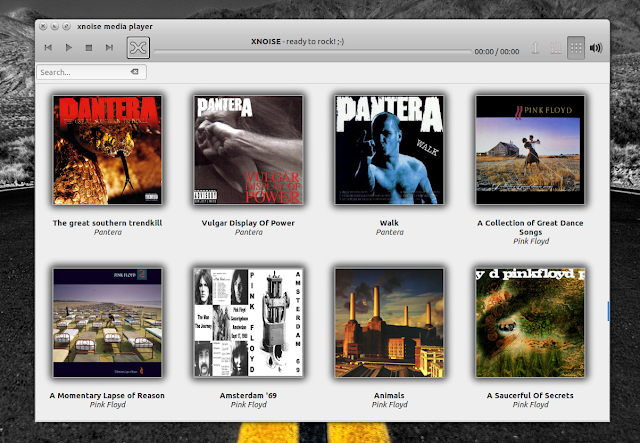The width and height of the screenshot is (640, 443).
Task: Click the 'Walk' album title text
Action: pyautogui.click(x=389, y=223)
